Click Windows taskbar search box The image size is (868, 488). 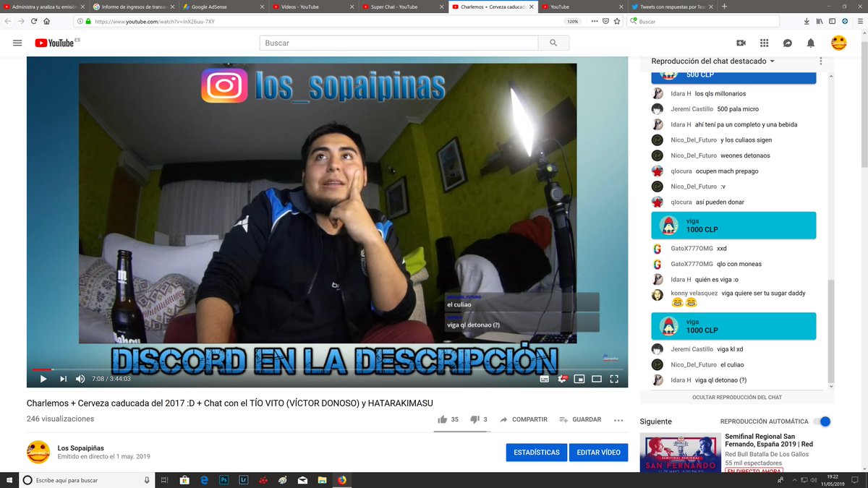pos(85,480)
